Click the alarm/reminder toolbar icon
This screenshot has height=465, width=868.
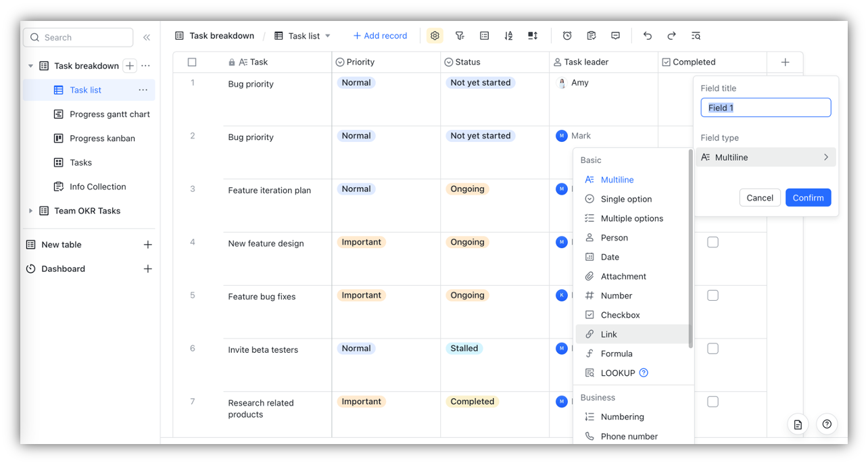(566, 35)
